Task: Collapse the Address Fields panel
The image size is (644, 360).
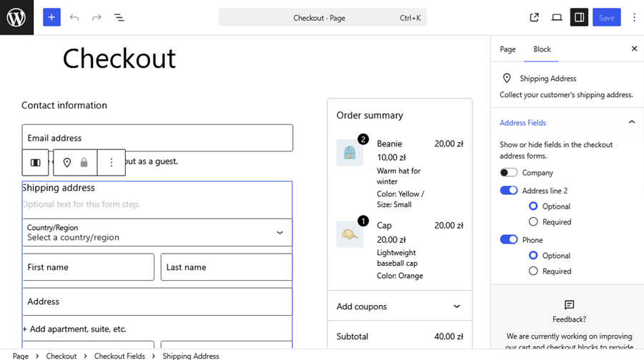Action: 568,122
